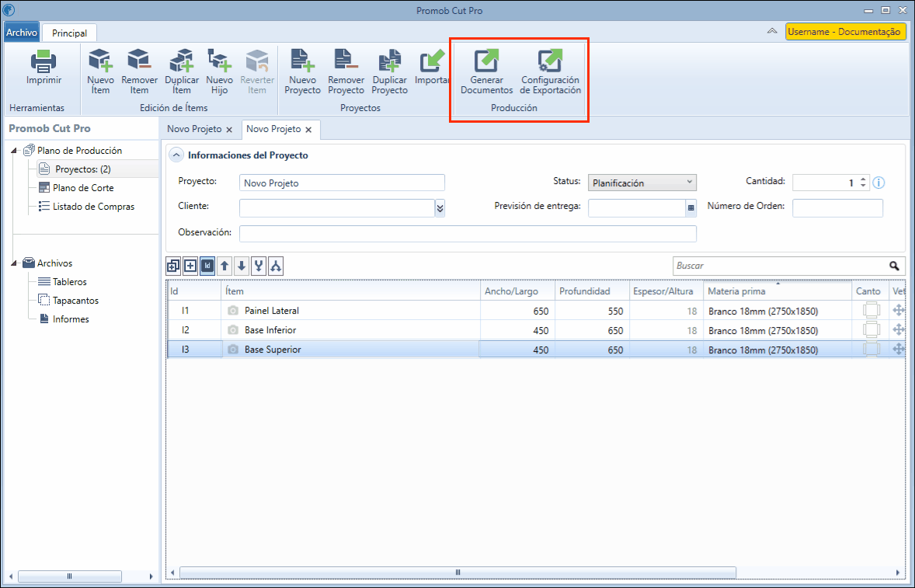The image size is (915, 588).
Task: Open Plano de Corte in the tree
Action: tap(83, 188)
